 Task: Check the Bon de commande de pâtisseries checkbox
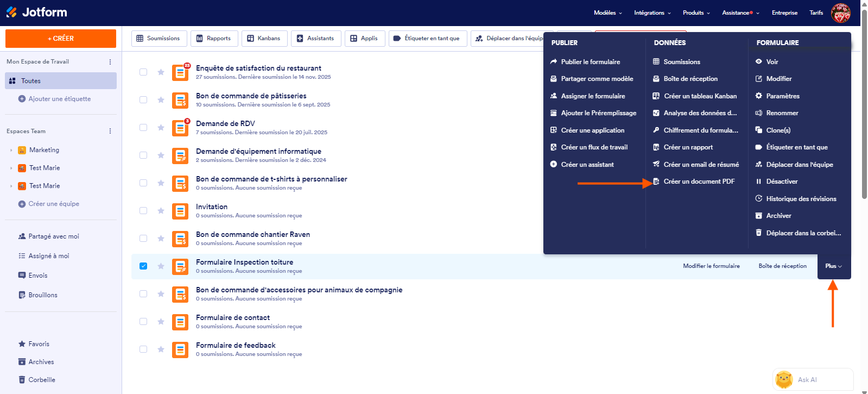pyautogui.click(x=143, y=99)
